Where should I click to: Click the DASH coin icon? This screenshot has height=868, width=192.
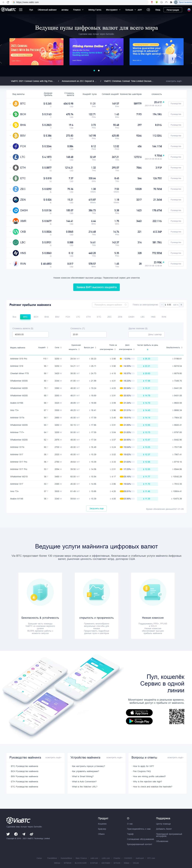pos(15,210)
